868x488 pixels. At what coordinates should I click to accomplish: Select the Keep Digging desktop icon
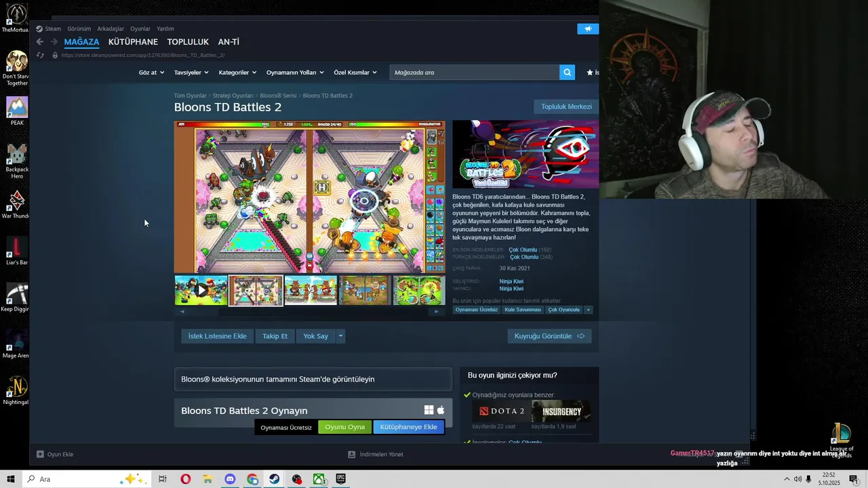[16, 298]
